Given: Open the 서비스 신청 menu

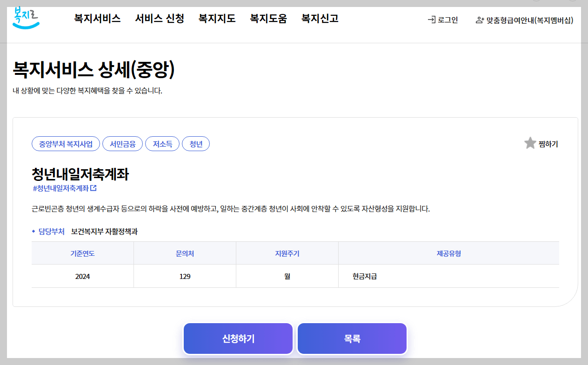Looking at the screenshot, I should pyautogui.click(x=160, y=19).
